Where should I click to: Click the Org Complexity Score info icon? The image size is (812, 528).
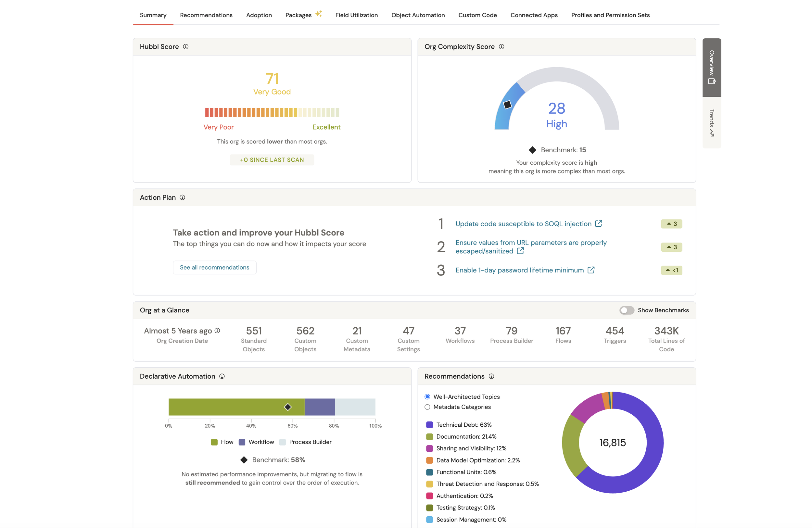[501, 47]
